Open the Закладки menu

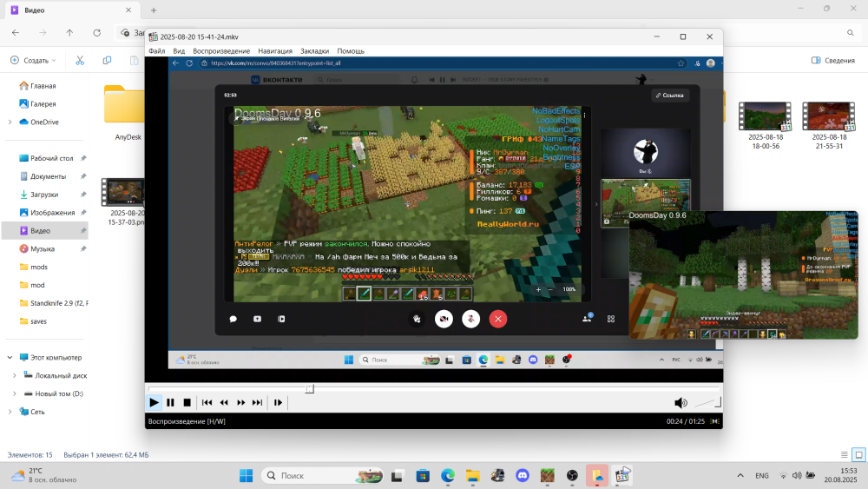[314, 51]
